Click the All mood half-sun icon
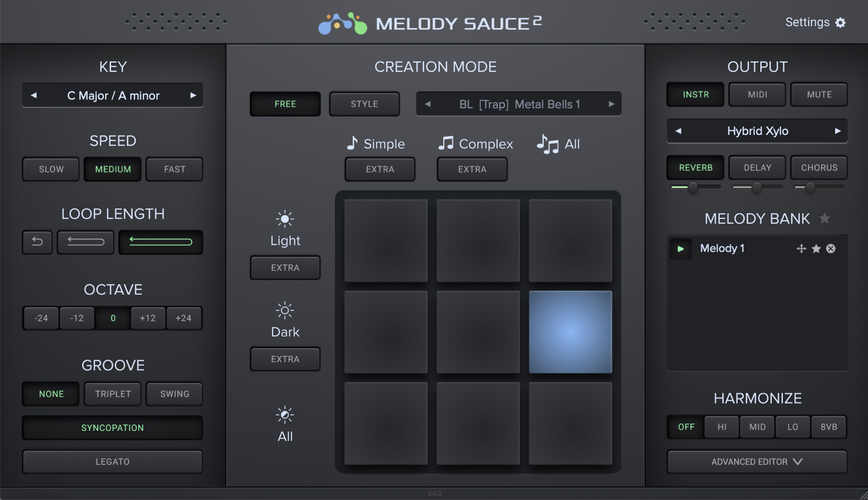Image resolution: width=868 pixels, height=500 pixels. pos(285,415)
